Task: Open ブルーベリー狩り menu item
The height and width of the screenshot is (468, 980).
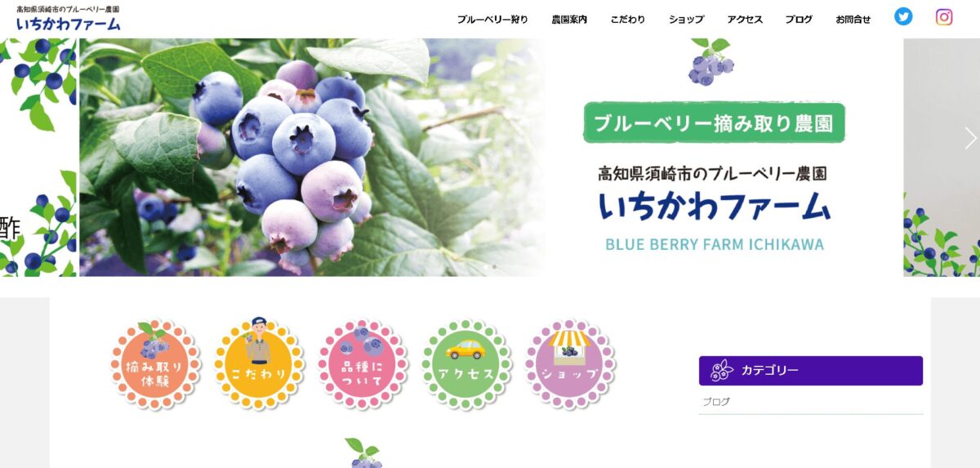Action: (x=492, y=19)
